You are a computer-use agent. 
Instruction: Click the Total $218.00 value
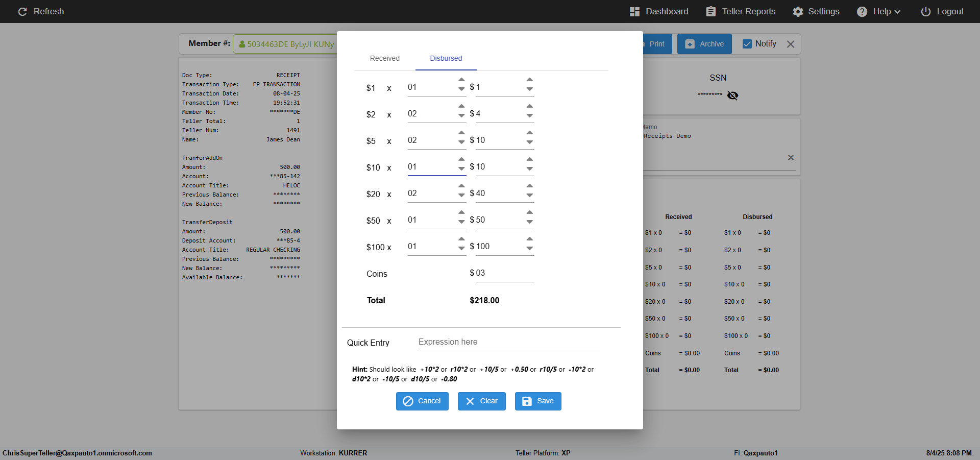pos(484,300)
